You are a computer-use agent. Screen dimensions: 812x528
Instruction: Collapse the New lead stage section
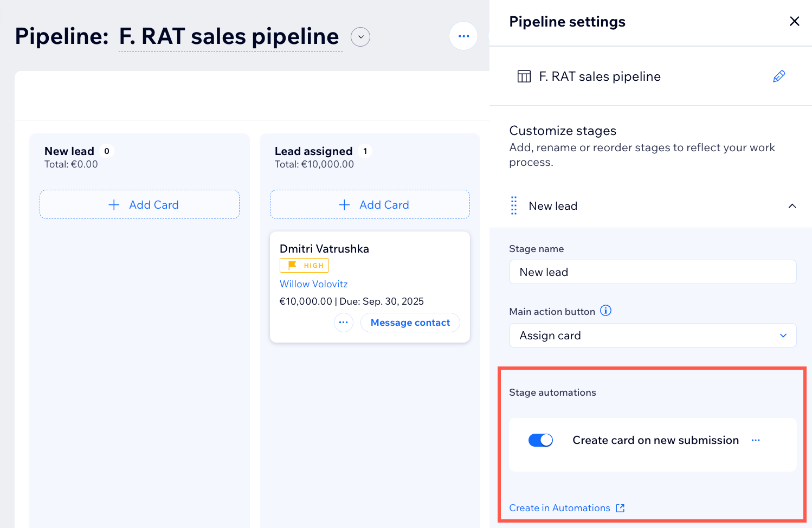[x=792, y=206]
